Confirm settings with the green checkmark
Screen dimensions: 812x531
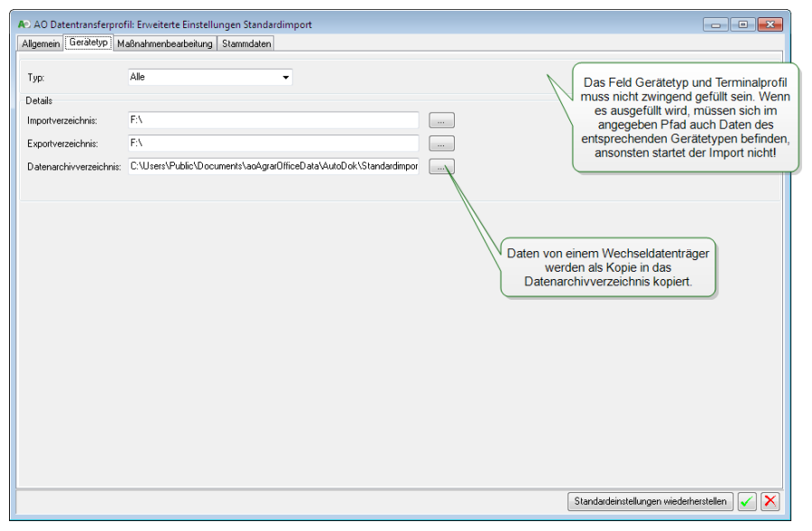[x=747, y=501]
